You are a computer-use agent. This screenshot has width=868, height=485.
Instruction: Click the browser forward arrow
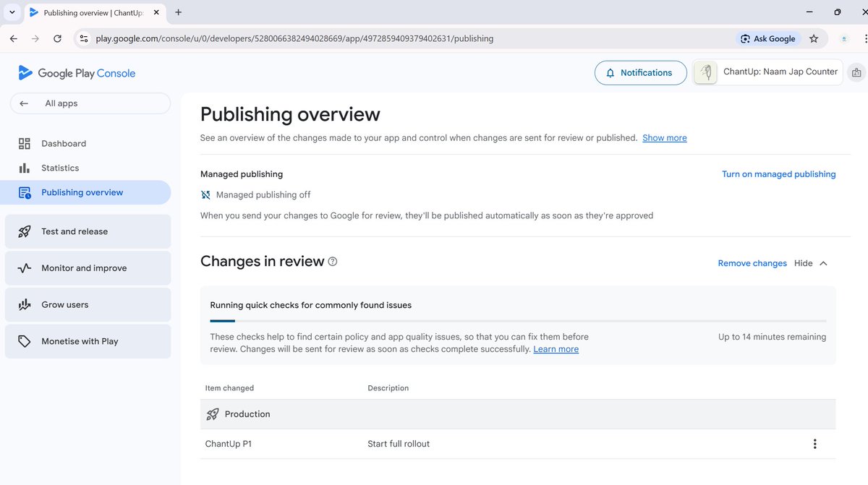[x=35, y=39]
